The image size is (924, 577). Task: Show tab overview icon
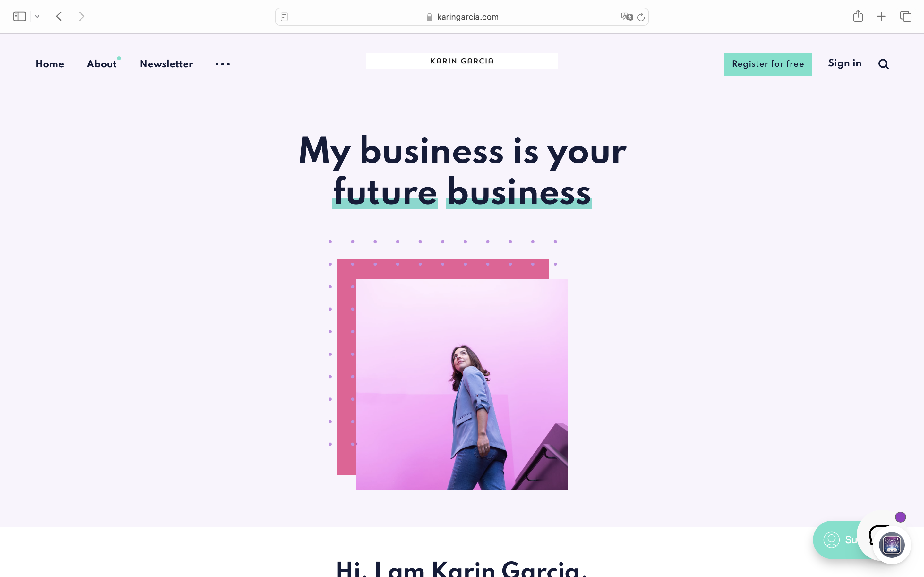[906, 16]
